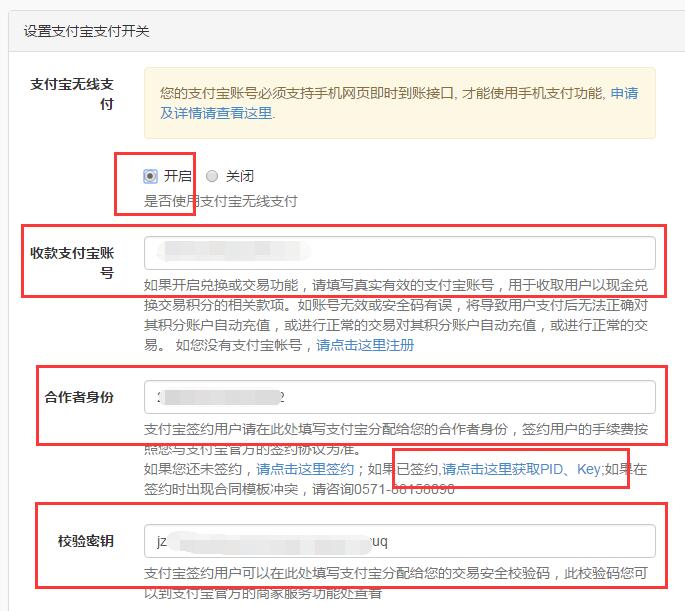
Task: Open the 申请及详情请查看这里 link
Action: click(x=399, y=103)
